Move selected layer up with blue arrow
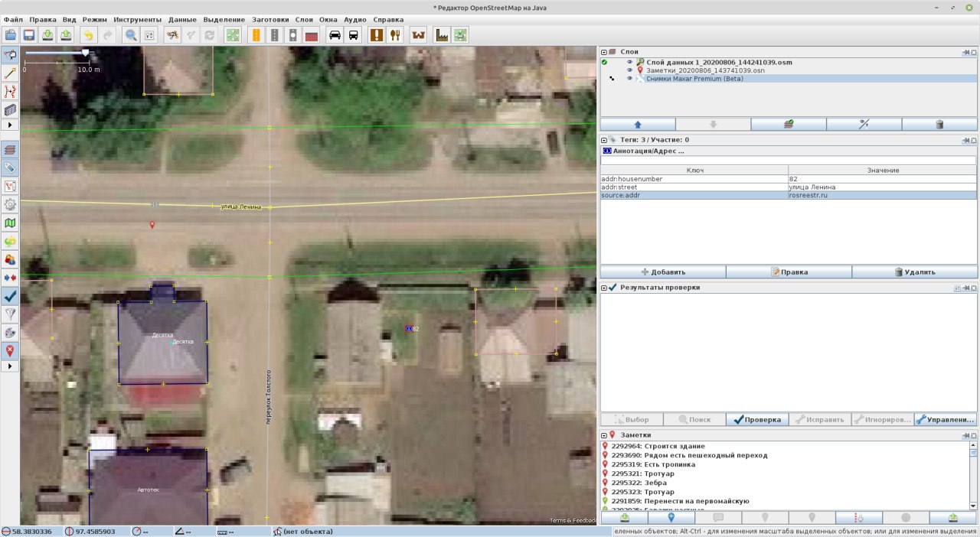The image size is (980, 537). point(638,124)
